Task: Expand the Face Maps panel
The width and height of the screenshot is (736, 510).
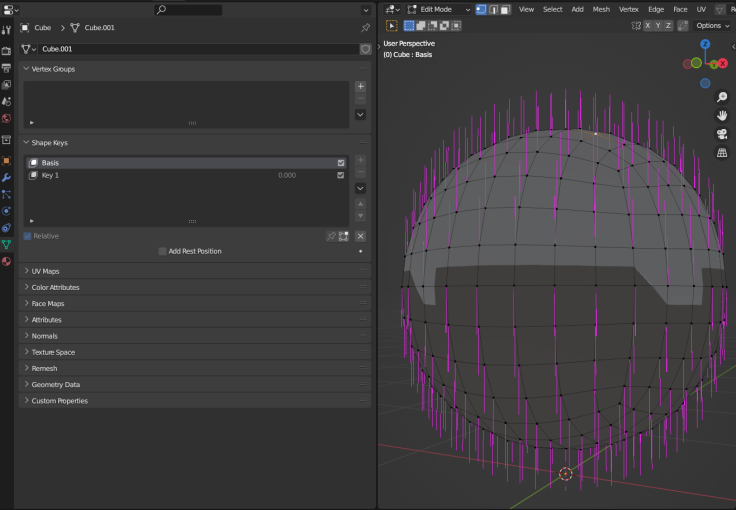Action: click(x=26, y=304)
